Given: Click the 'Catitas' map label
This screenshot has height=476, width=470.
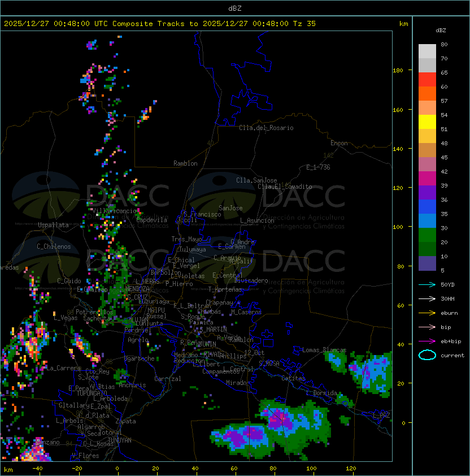Looking at the screenshot, I should [x=293, y=378].
